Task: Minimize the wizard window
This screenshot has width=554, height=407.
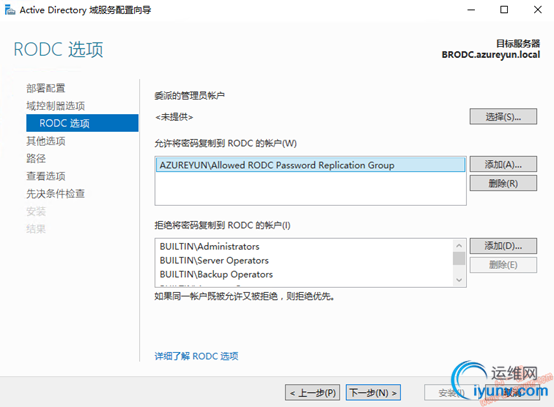Action: tap(471, 10)
